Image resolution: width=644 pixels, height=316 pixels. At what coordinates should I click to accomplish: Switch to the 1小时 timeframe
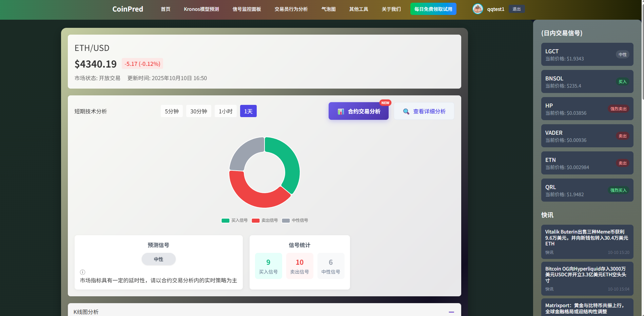coord(226,111)
